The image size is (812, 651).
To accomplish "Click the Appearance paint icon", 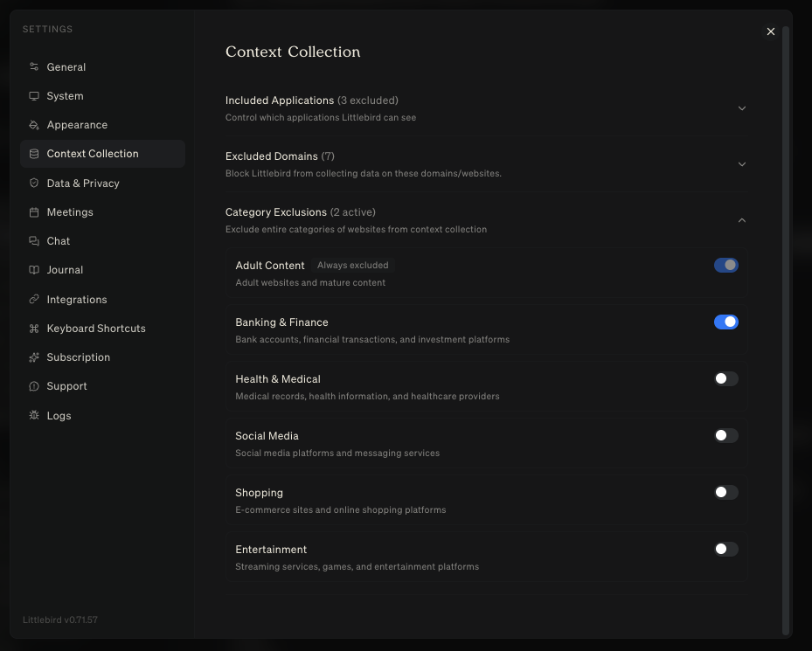I will tap(34, 125).
